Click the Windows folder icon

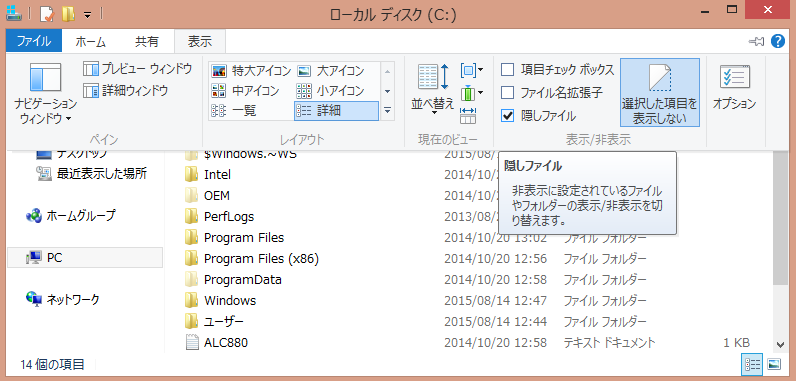(x=191, y=300)
